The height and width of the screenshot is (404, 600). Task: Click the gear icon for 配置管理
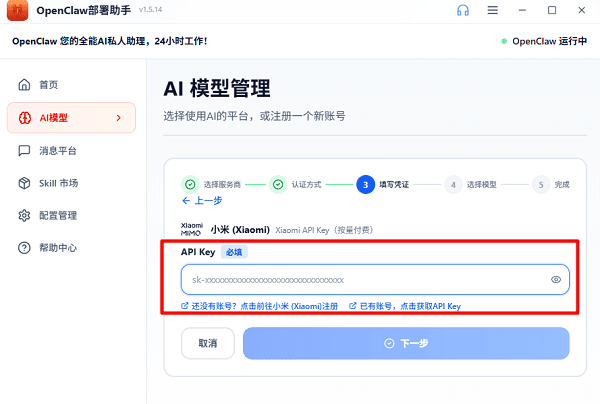(24, 215)
